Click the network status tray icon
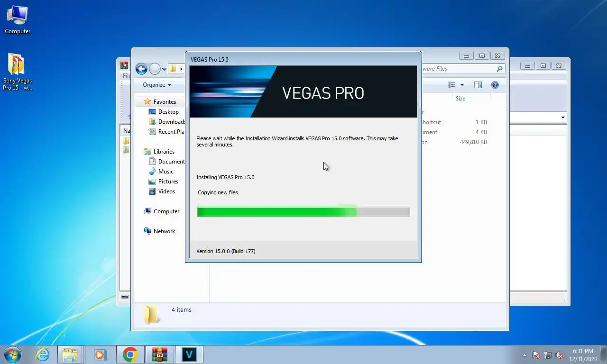Image resolution: width=607 pixels, height=364 pixels. (548, 355)
